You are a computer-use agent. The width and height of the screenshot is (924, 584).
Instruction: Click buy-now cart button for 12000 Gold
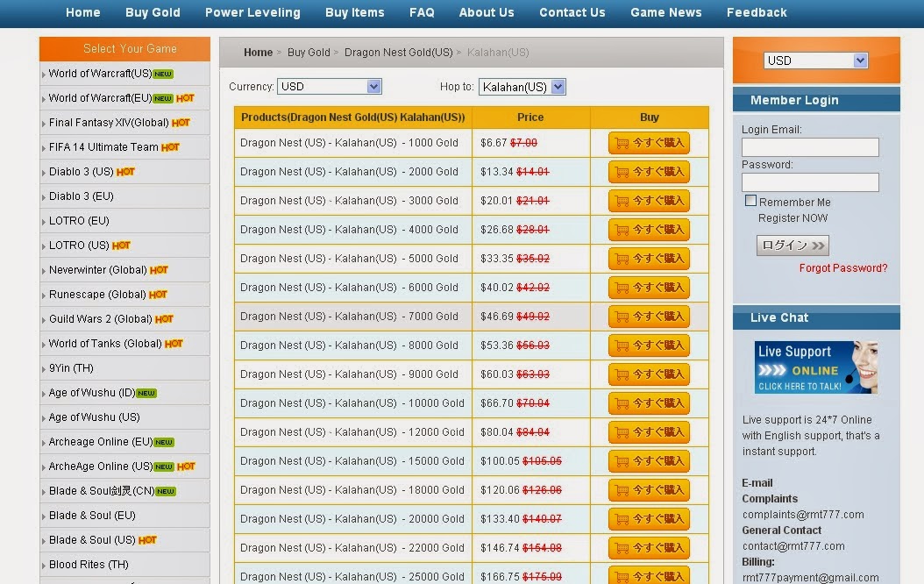point(649,431)
